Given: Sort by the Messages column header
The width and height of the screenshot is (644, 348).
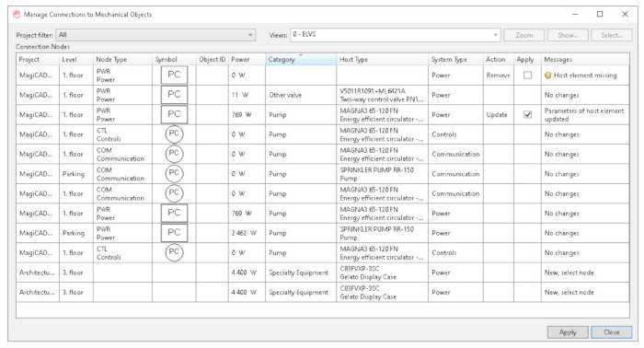Looking at the screenshot, I should [x=585, y=60].
